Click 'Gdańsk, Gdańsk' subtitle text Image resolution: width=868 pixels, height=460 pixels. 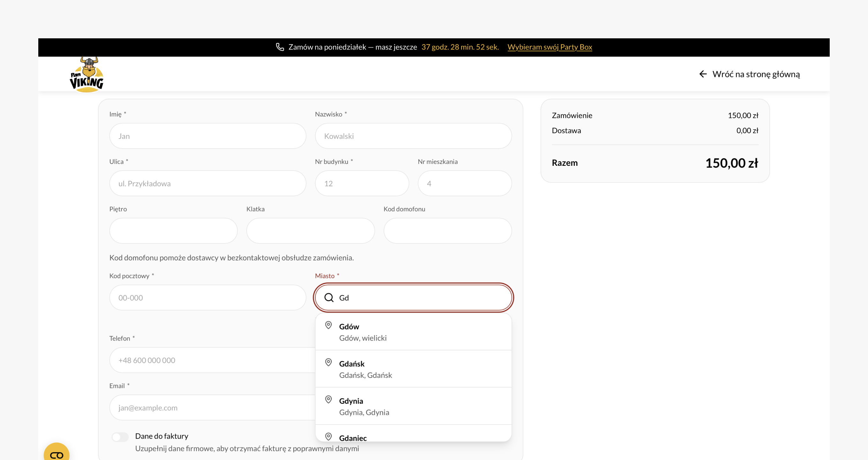pos(365,375)
